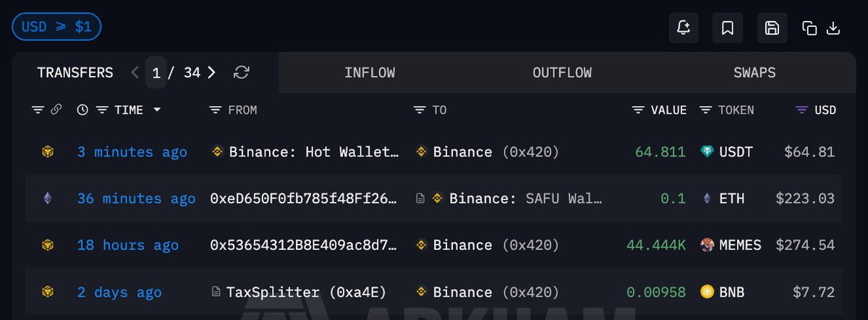Bookmark this view with bookmark icon
The height and width of the screenshot is (320, 868).
(728, 28)
